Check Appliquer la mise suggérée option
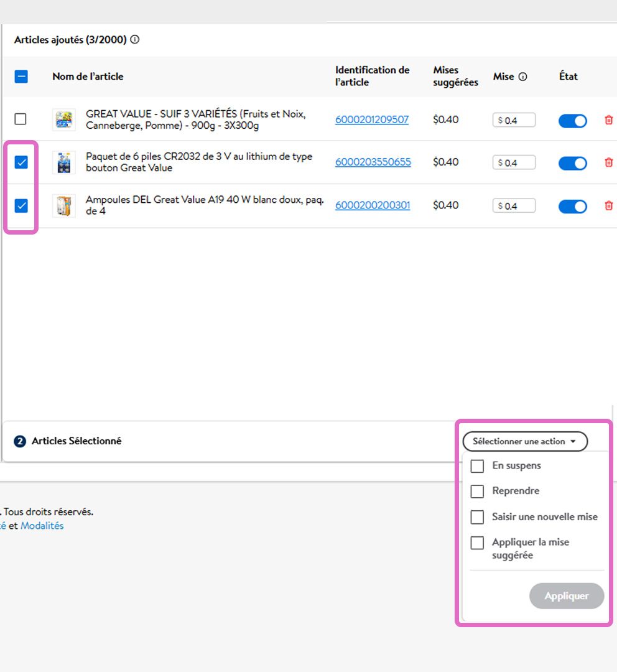Screen dimensions: 617x672 point(477,543)
